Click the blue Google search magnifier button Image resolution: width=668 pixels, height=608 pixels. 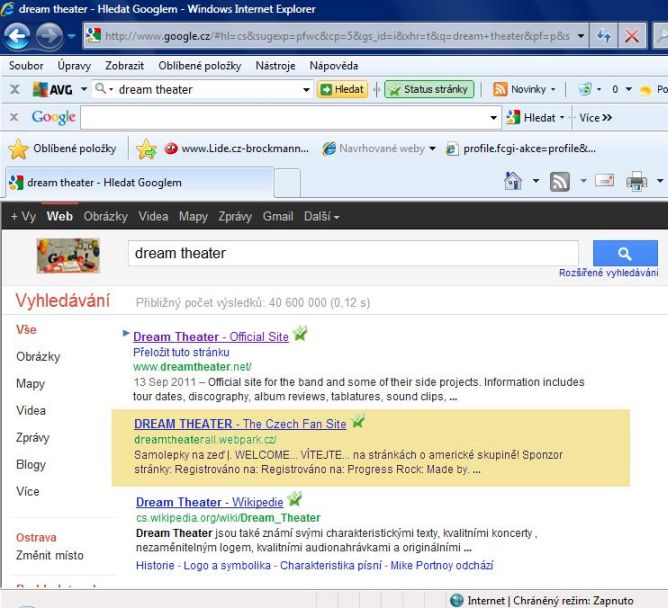pyautogui.click(x=625, y=254)
